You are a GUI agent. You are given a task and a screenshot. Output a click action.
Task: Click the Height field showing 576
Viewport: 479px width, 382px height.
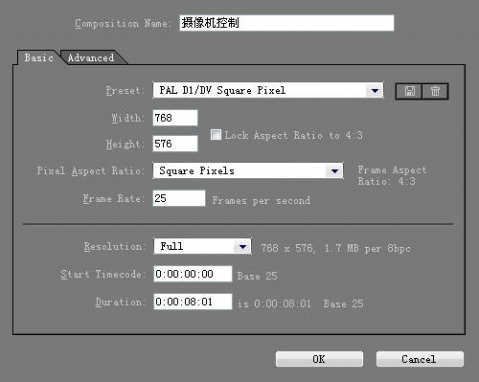point(175,144)
